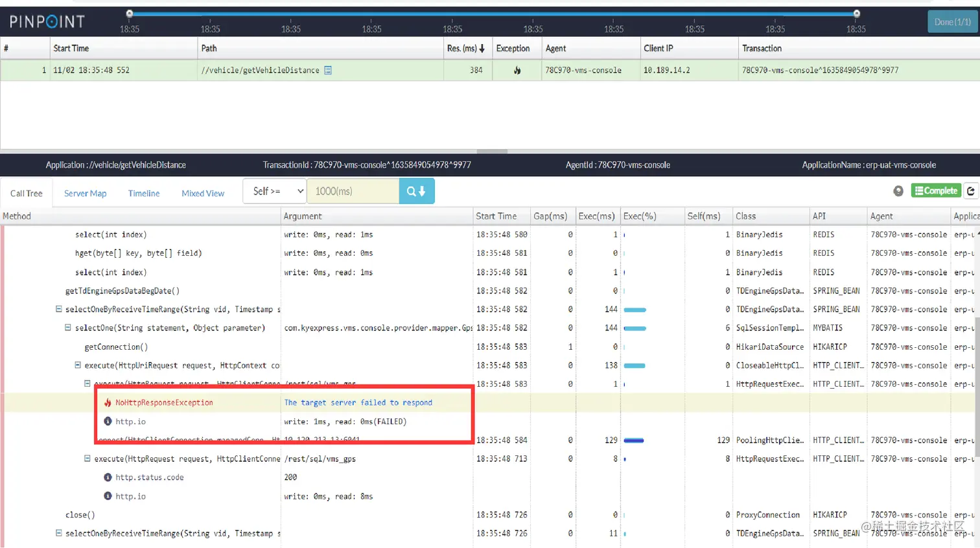
Task: Collapse execute(HttpUriRequest request, HttpContext) node
Action: (78, 365)
